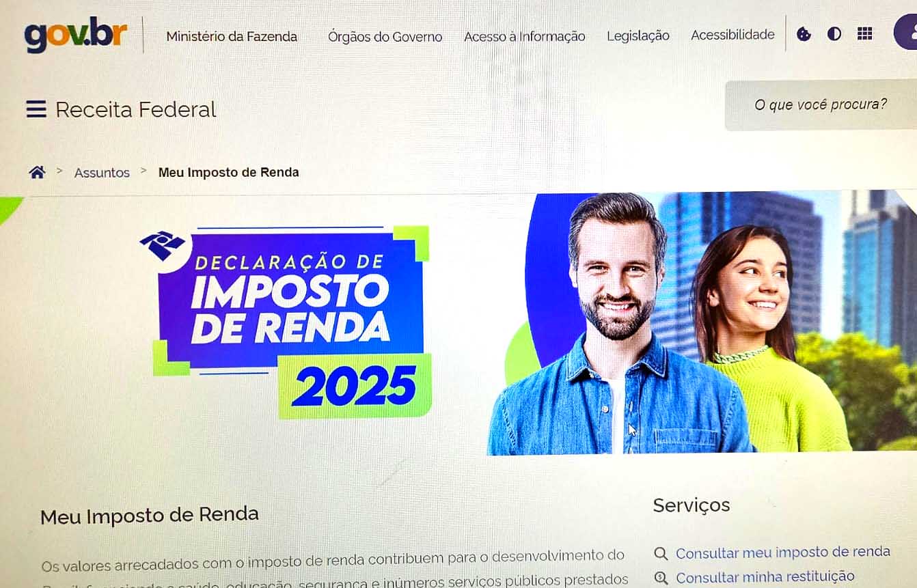Click the Imposto de Renda 2025 banner
Image resolution: width=917 pixels, height=588 pixels.
458,324
